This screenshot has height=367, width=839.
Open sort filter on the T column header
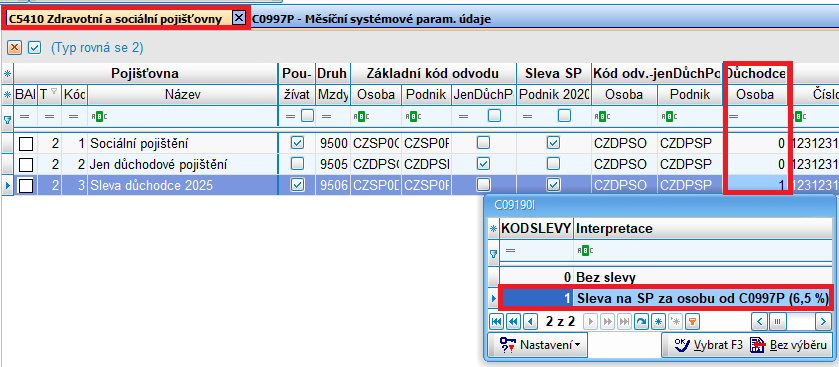click(x=54, y=91)
